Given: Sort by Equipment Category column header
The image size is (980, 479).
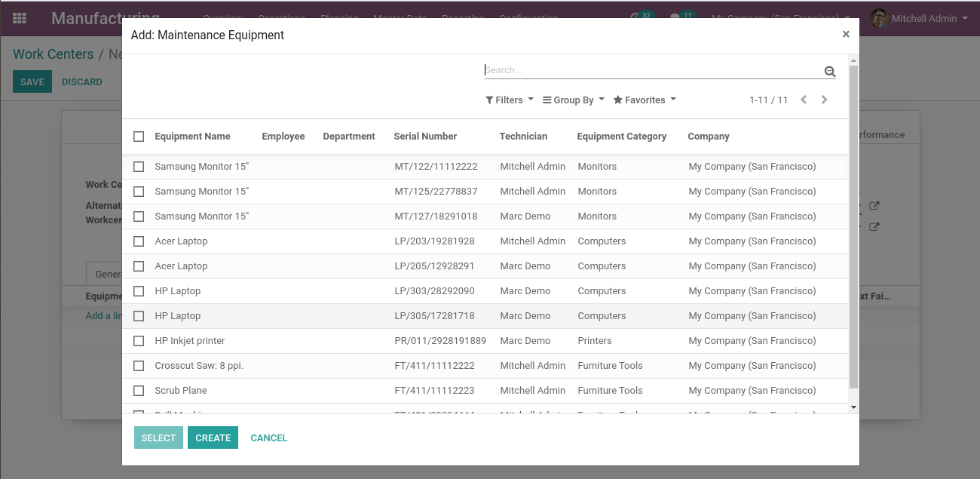Looking at the screenshot, I should click(x=621, y=137).
